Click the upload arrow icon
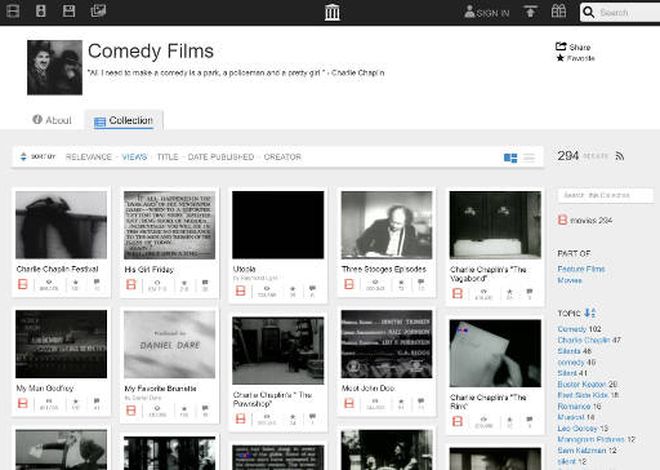Screen dimensions: 660x470 click(530, 12)
